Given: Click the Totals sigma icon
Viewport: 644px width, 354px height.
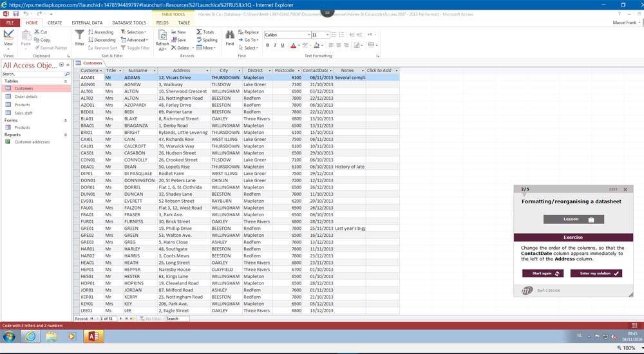Looking at the screenshot, I should (x=205, y=32).
